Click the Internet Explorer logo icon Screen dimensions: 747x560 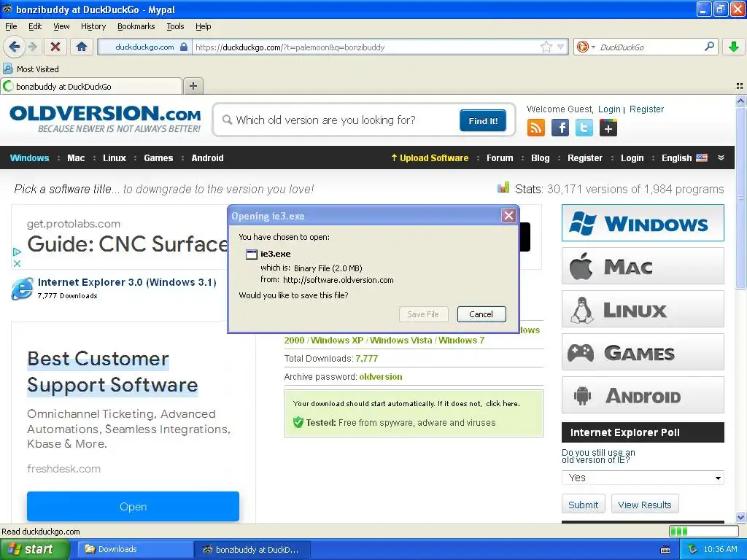(22, 289)
